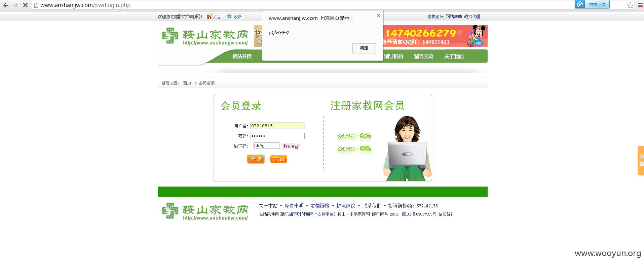Click the 会员登录 heading
Viewport: 644px width, 263px height.
click(x=241, y=106)
